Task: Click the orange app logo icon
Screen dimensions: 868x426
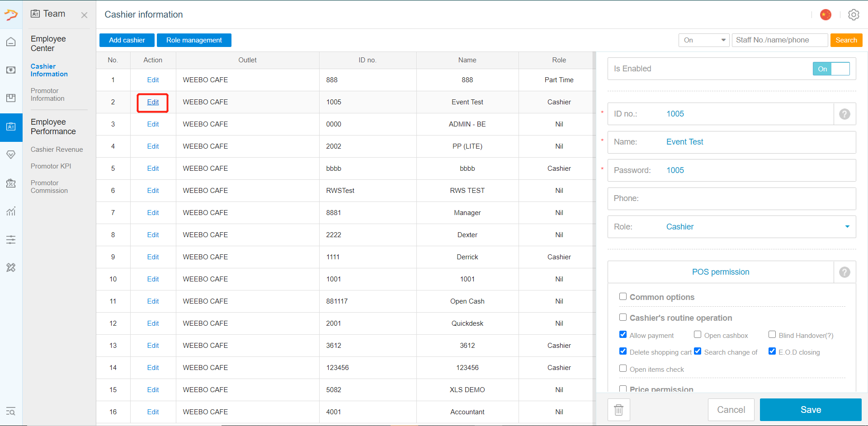Action: [11, 15]
